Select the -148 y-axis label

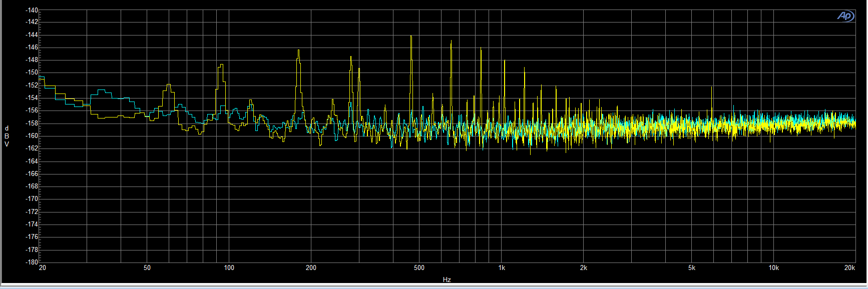[32, 59]
